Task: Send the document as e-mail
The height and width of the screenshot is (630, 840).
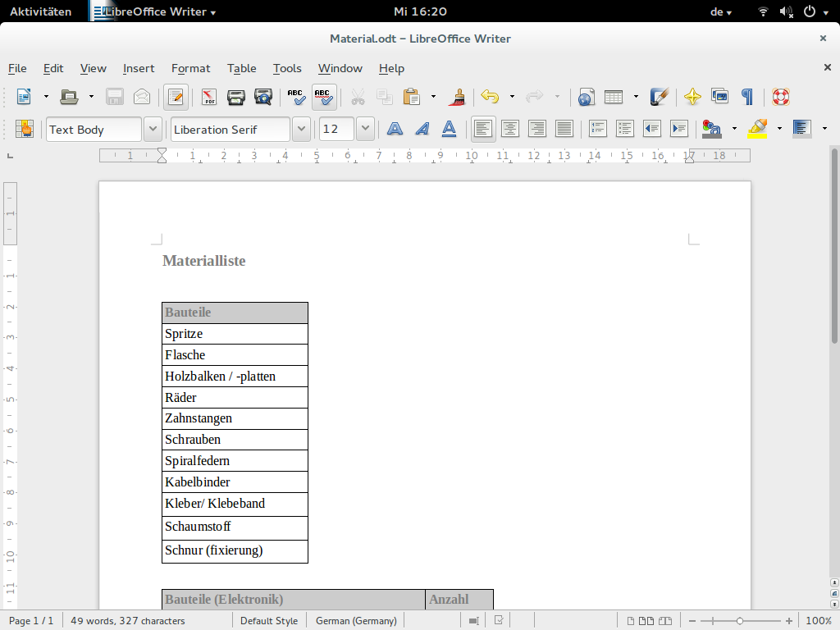Action: (142, 97)
